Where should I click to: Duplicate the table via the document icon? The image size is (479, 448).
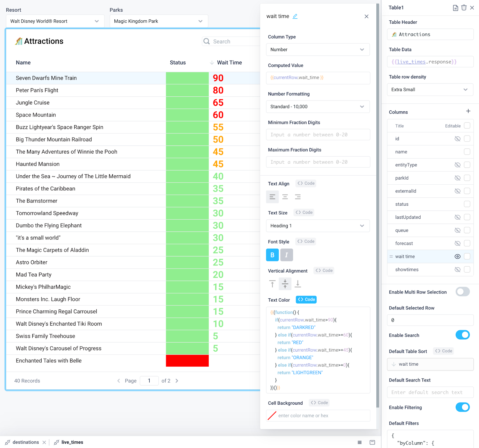click(455, 8)
